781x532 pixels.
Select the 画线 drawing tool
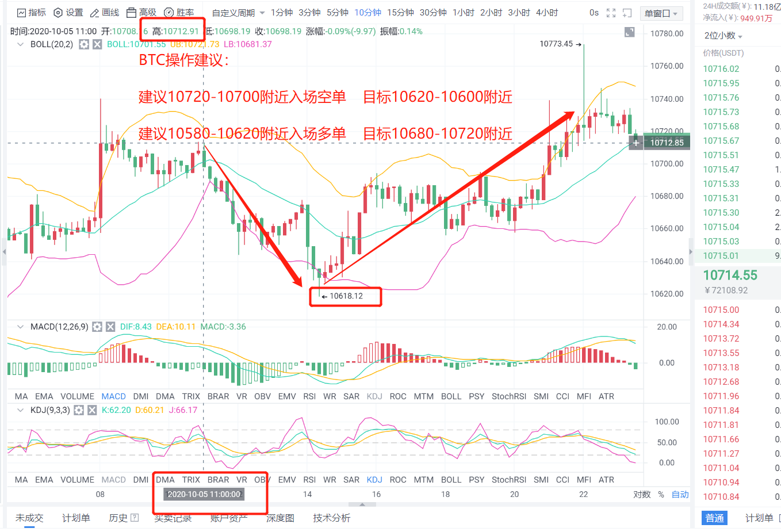click(x=104, y=12)
